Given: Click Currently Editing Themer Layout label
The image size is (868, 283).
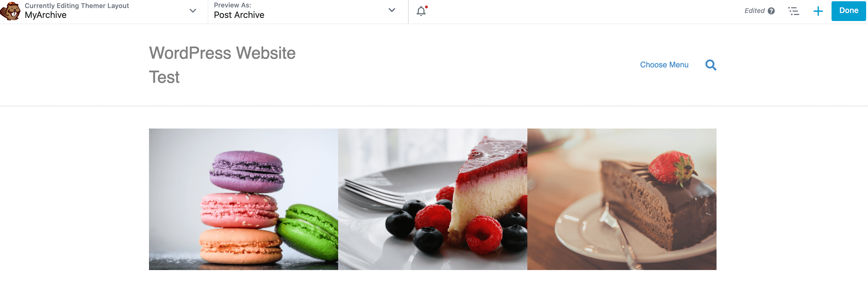Looking at the screenshot, I should 77,5.
